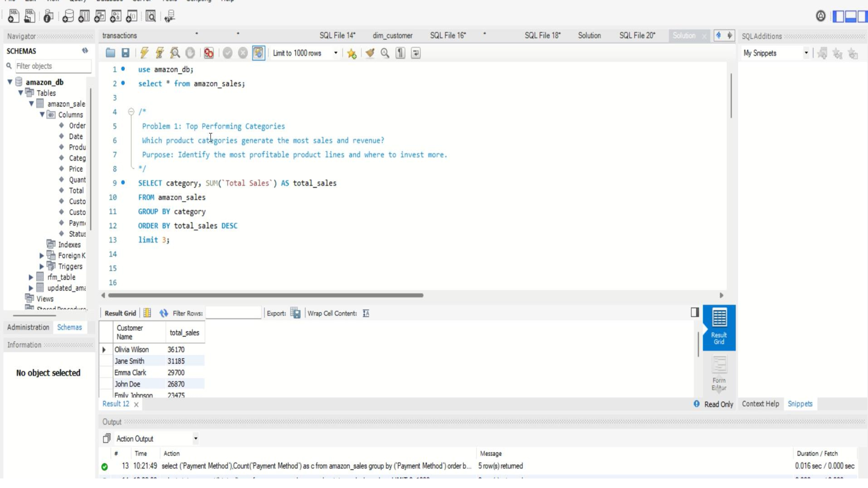This screenshot has width=868, height=488.
Task: Switch to the dim_customer tab
Action: coord(393,35)
